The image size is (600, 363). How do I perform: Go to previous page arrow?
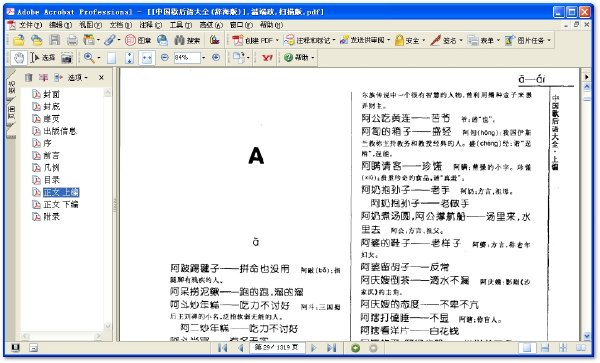[x=240, y=348]
